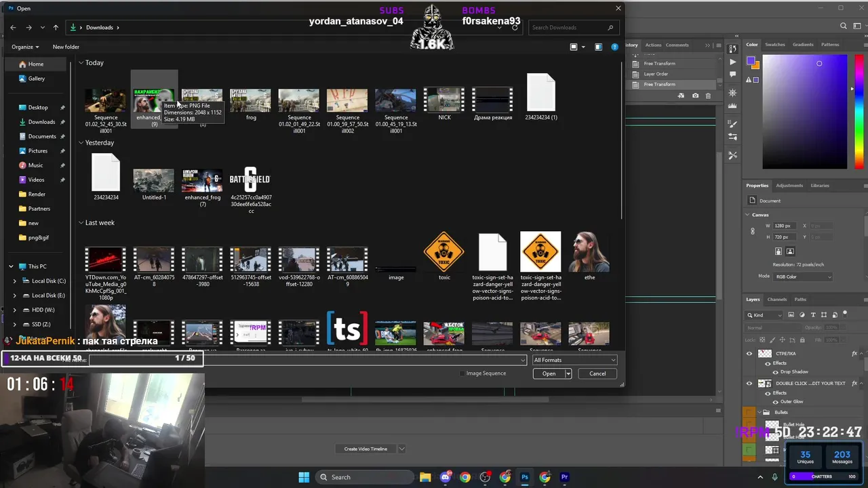Hide the Outer Glow effect

pos(774,401)
